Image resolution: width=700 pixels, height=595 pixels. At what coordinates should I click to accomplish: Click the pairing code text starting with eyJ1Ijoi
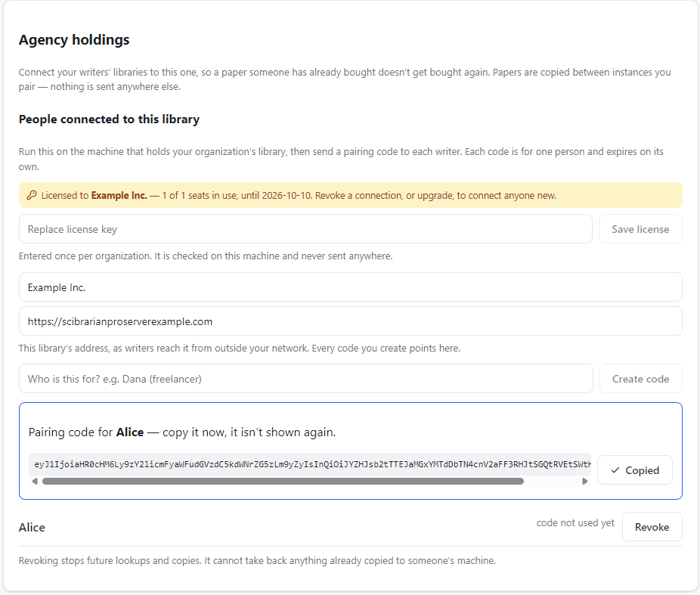pyautogui.click(x=312, y=464)
